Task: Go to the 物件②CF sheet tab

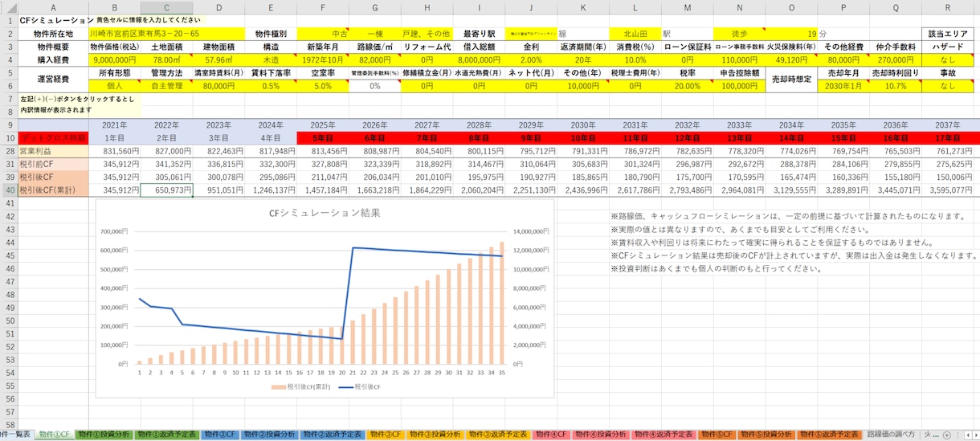Action: coord(220,435)
